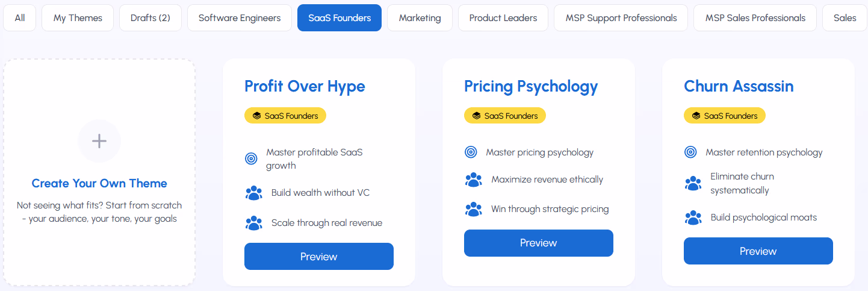
Task: Open the Marketing tab
Action: [x=420, y=18]
